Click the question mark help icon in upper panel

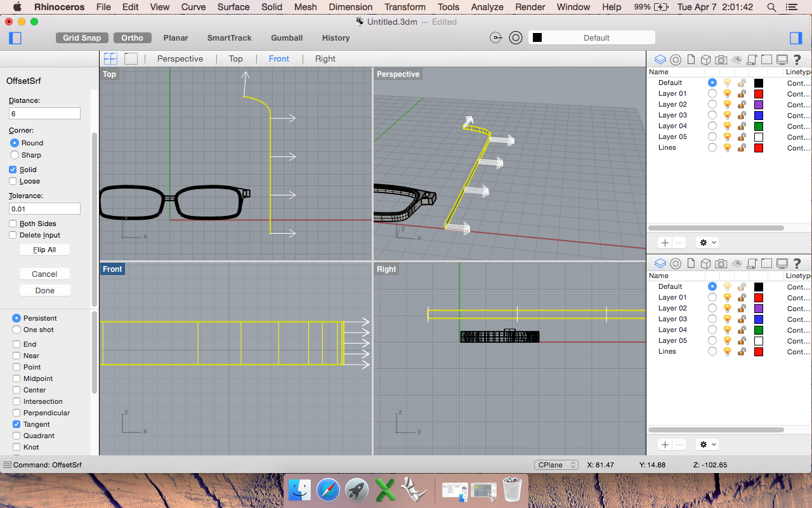(797, 60)
